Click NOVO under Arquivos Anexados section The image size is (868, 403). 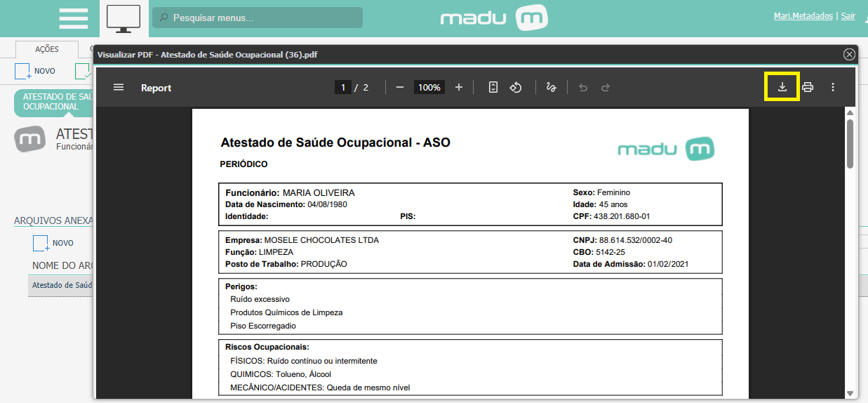[x=53, y=243]
